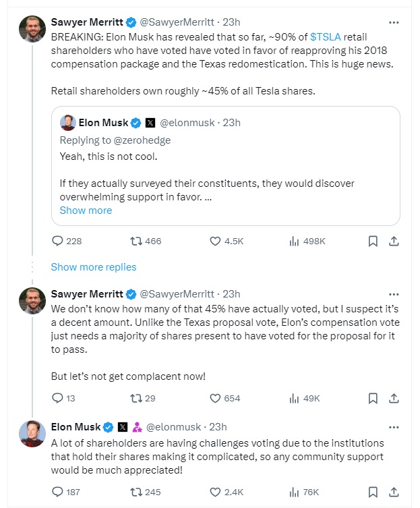
Task: Expand the thread with Show more replies
Action: click(x=94, y=266)
